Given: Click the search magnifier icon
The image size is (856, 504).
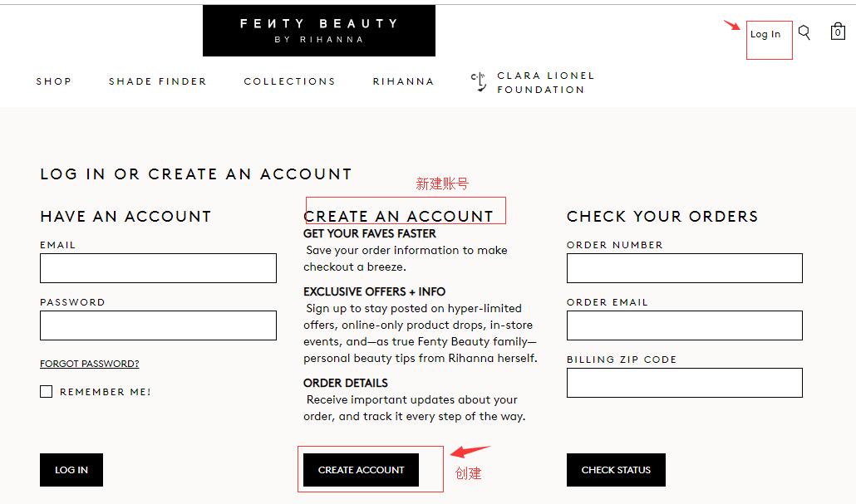Looking at the screenshot, I should click(804, 32).
